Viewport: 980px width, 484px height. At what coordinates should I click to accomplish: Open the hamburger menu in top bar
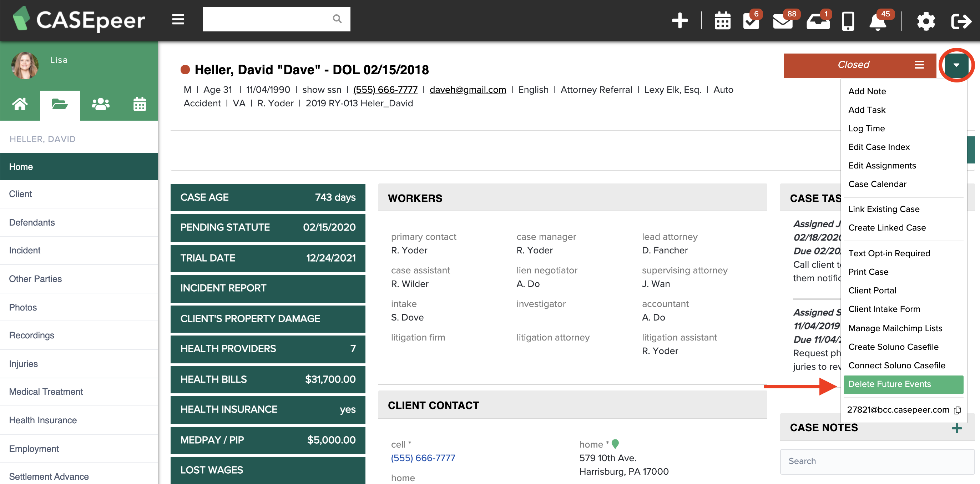(178, 19)
